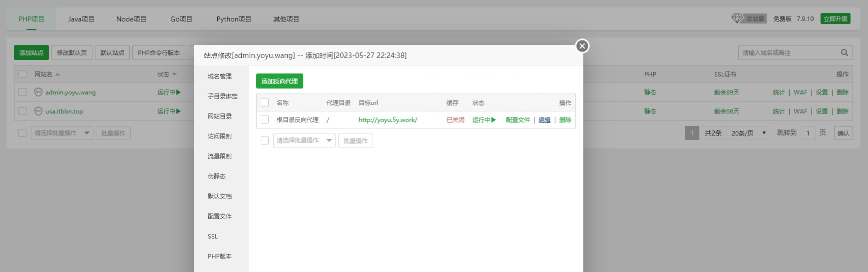Close the site modification dialog
The width and height of the screenshot is (868, 272).
pos(582,46)
